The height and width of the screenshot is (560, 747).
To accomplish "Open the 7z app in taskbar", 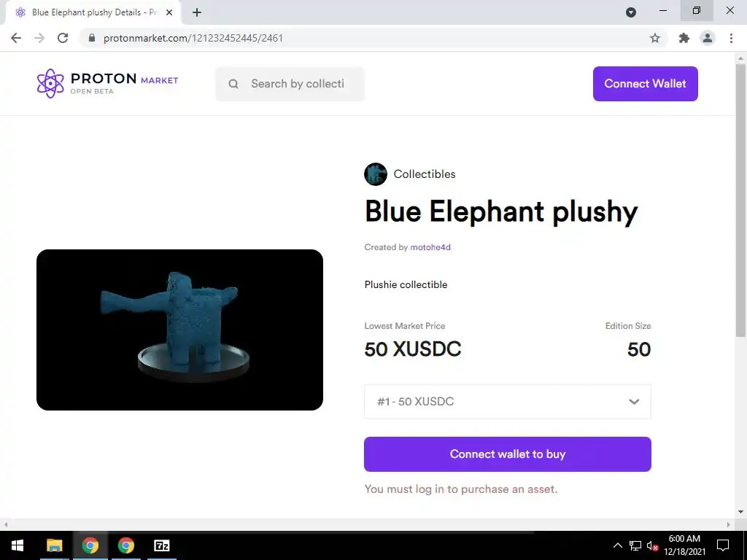I will pyautogui.click(x=162, y=545).
